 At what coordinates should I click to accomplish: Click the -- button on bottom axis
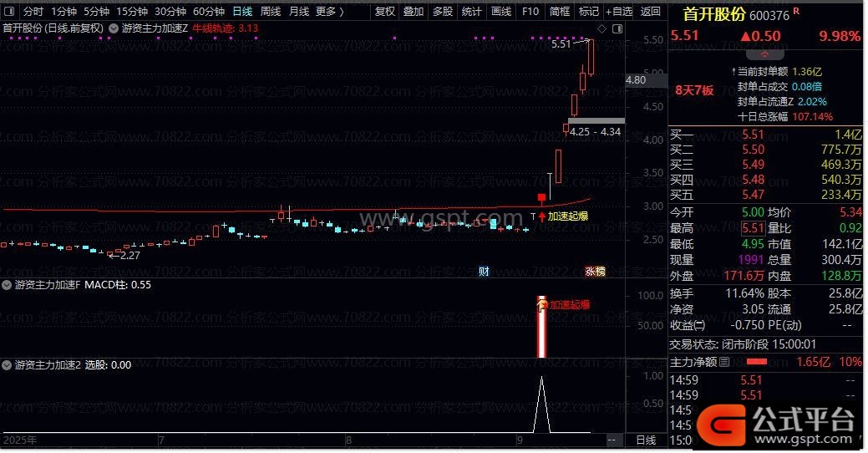[x=612, y=440]
